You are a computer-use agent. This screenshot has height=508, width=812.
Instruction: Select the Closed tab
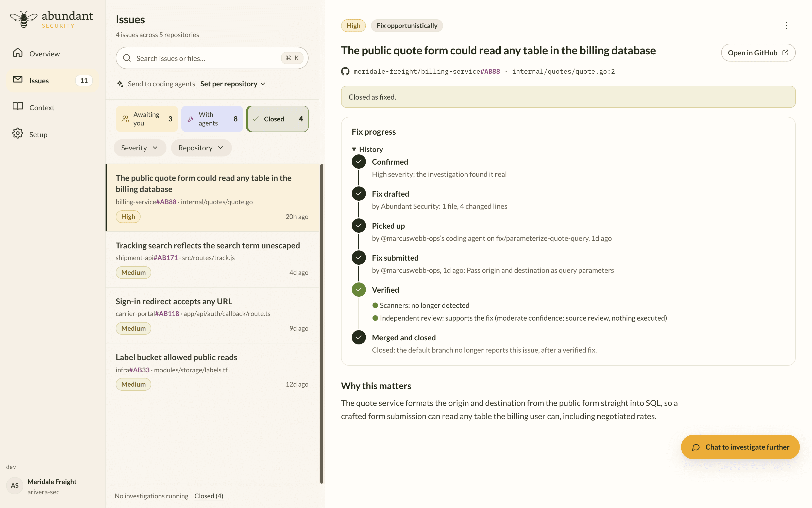coord(278,119)
